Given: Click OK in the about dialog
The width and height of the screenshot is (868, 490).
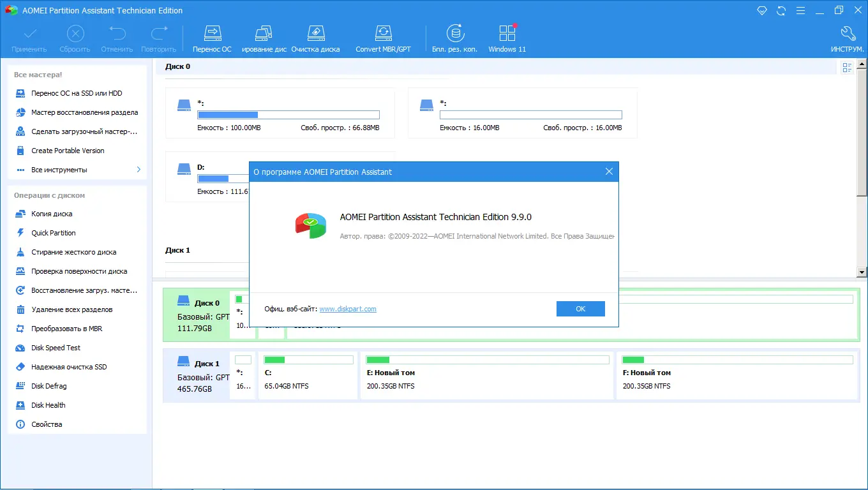Looking at the screenshot, I should click(580, 309).
